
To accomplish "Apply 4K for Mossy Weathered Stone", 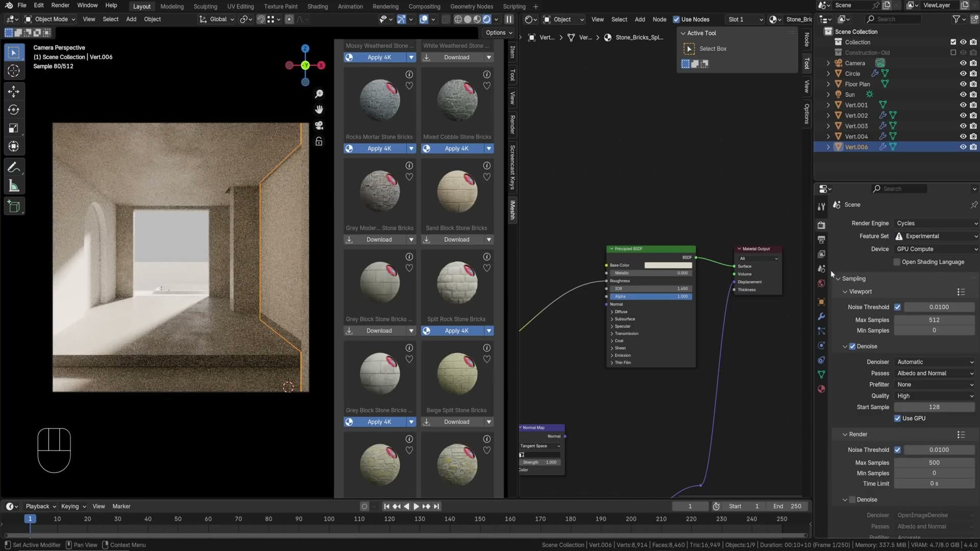I will tap(374, 58).
